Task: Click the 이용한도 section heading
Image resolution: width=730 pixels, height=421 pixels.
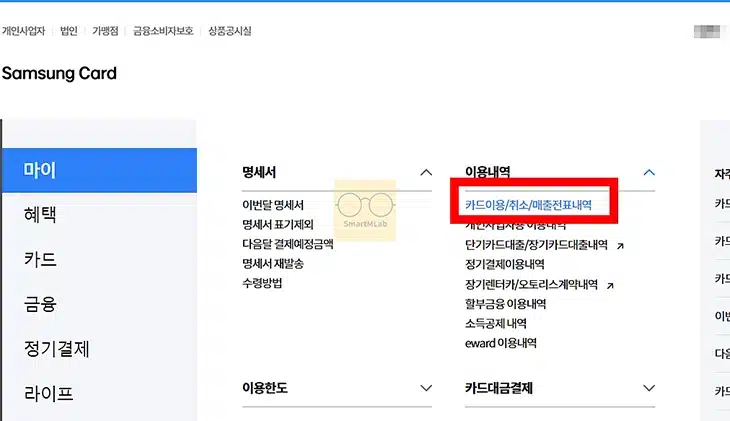Action: point(265,388)
